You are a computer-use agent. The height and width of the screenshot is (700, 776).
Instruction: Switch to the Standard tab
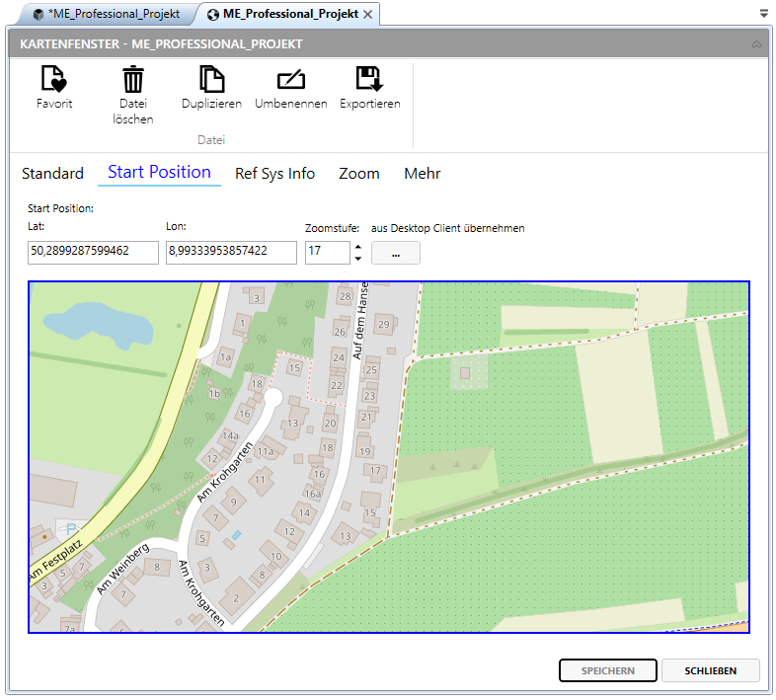pos(52,174)
